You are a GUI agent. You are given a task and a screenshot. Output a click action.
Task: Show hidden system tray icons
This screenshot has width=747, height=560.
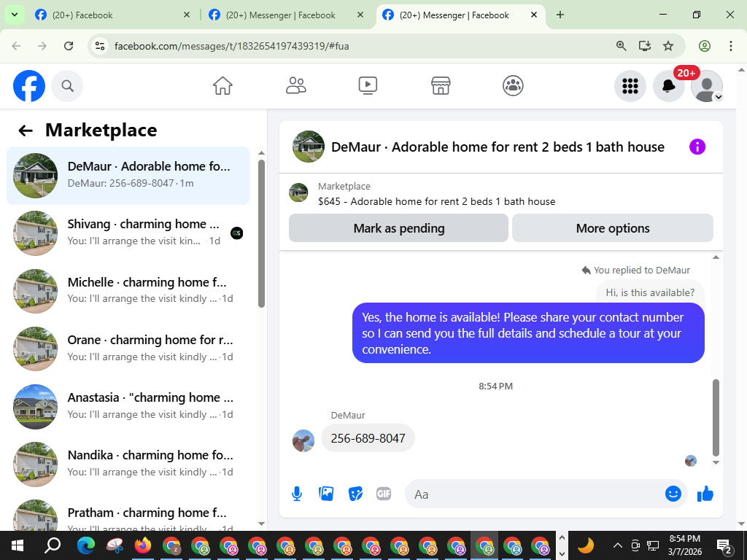[x=617, y=545]
